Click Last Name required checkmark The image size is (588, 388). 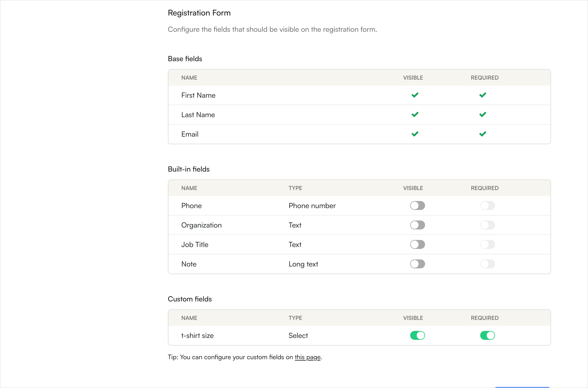coord(482,115)
